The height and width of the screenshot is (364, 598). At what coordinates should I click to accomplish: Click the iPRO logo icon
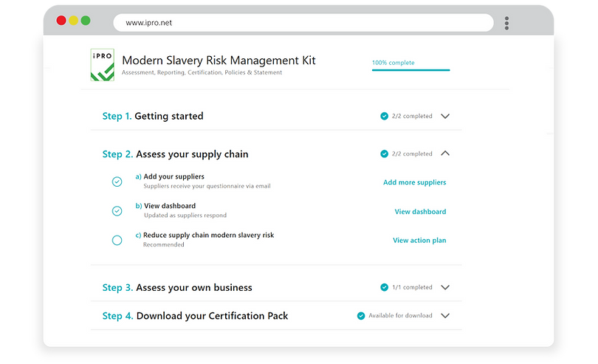pos(102,64)
